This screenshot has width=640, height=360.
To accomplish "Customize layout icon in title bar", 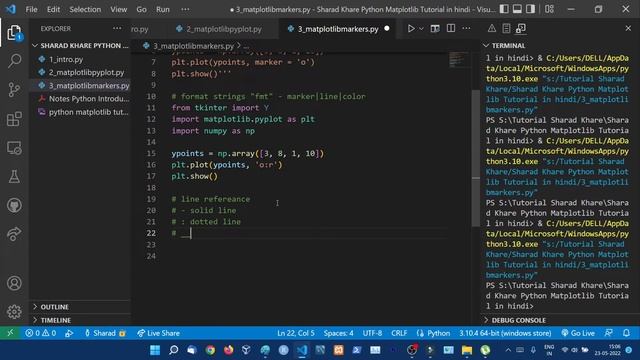I will pos(549,9).
